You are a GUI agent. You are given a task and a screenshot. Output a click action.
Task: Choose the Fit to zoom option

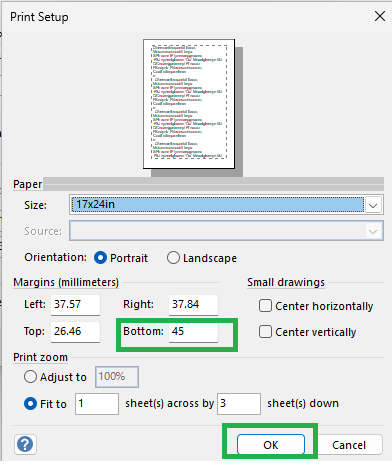[30, 404]
